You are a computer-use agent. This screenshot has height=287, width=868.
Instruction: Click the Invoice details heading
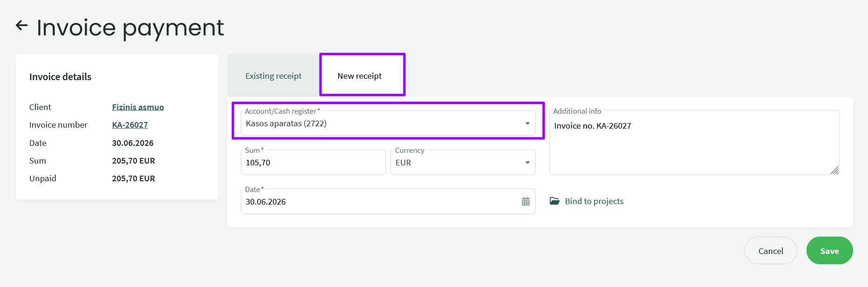pyautogui.click(x=60, y=77)
